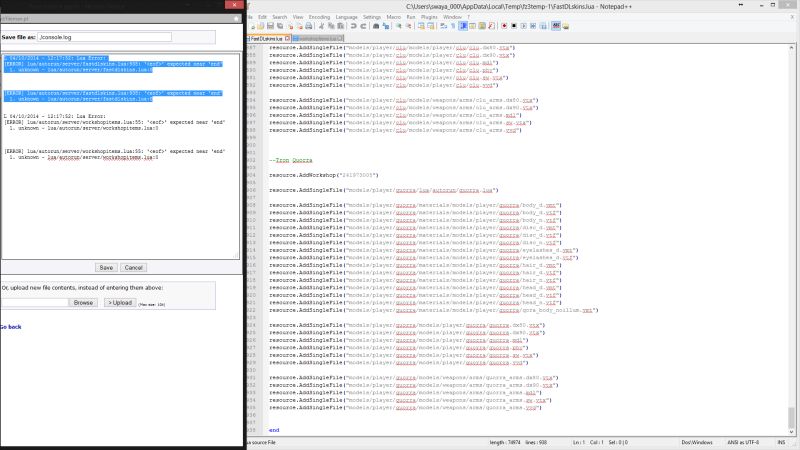Viewport: 800px width, 450px height.
Task: Click the User Defined Language toolbar icon
Action: tap(472, 26)
